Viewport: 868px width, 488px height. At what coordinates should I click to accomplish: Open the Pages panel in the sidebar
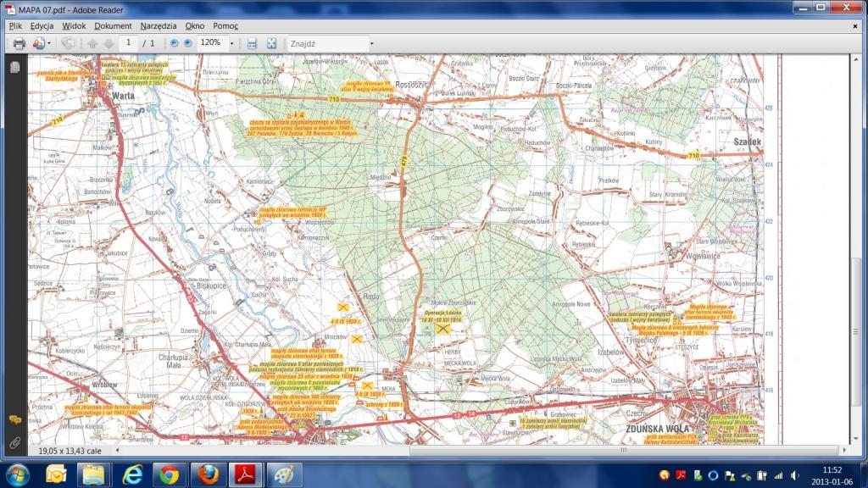(x=15, y=67)
